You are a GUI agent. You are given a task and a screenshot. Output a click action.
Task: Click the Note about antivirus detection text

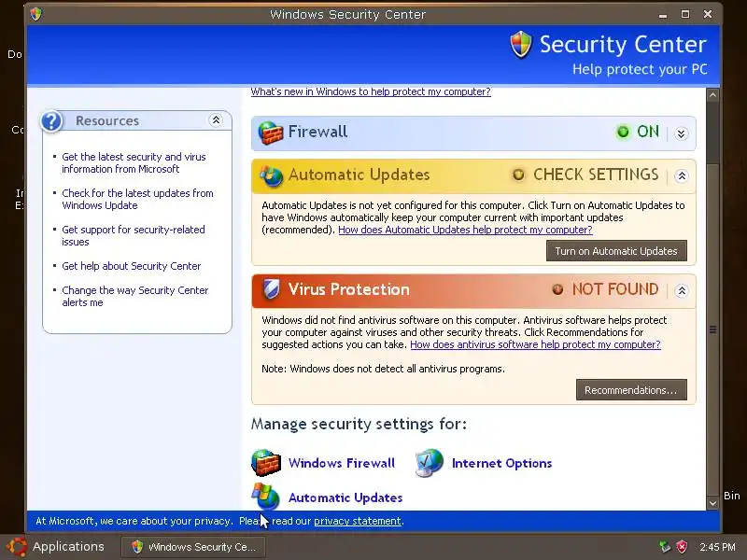(x=383, y=369)
